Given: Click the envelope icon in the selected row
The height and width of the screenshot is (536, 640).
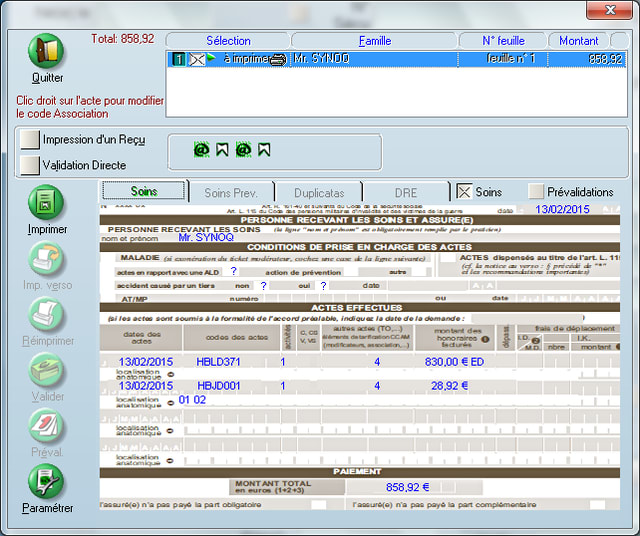Looking at the screenshot, I should tap(197, 60).
